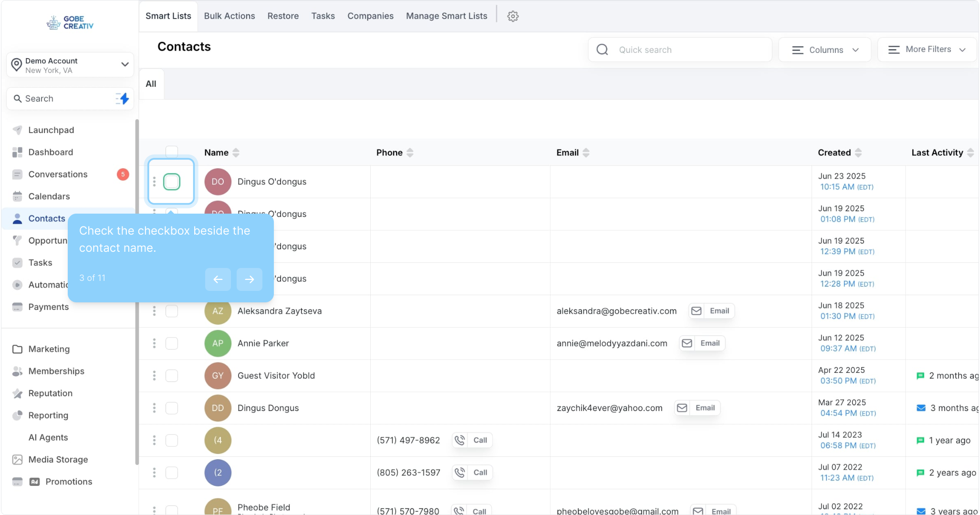Select Aleksandra Zaytseva's row checkbox
The height and width of the screenshot is (515, 980).
(x=172, y=311)
